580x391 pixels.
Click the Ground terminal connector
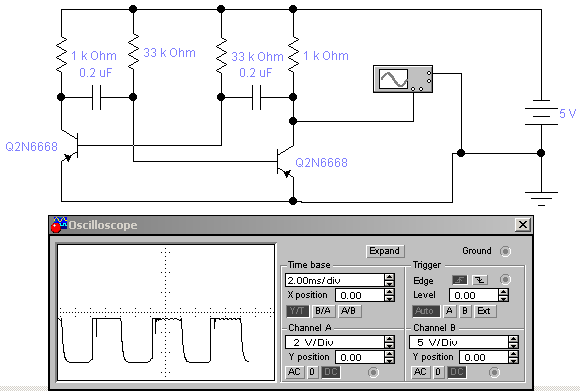tap(505, 251)
